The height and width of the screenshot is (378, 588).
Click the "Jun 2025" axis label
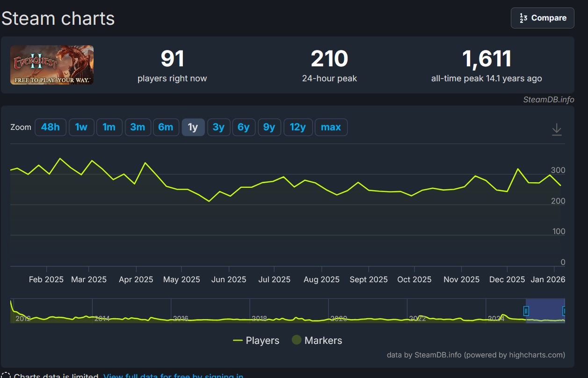pyautogui.click(x=229, y=279)
